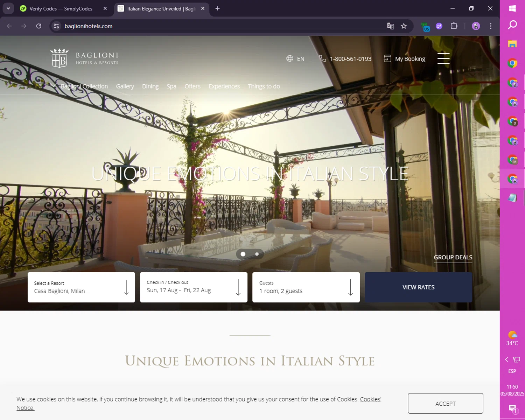Viewport: 525px width, 420px height.
Task: View site information icon in address bar
Action: pyautogui.click(x=56, y=26)
